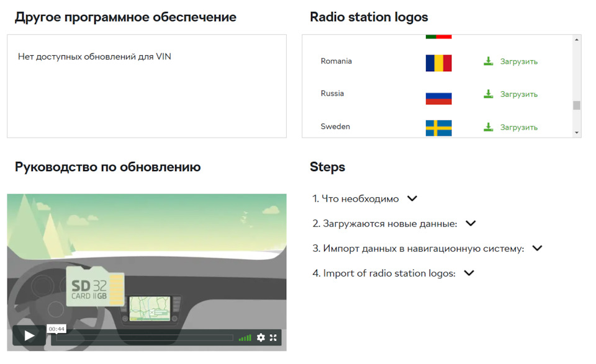596x364 pixels.
Task: Click the Radio station logos heading
Action: [369, 17]
